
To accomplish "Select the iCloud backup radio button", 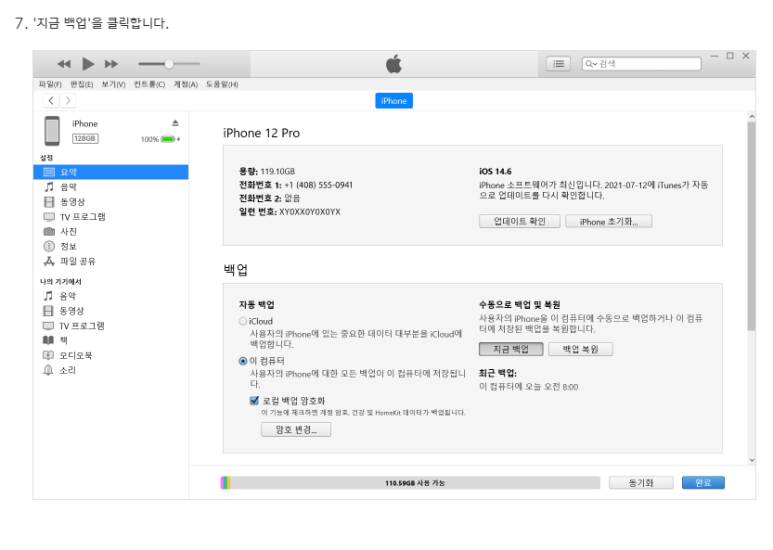I will tap(243, 321).
